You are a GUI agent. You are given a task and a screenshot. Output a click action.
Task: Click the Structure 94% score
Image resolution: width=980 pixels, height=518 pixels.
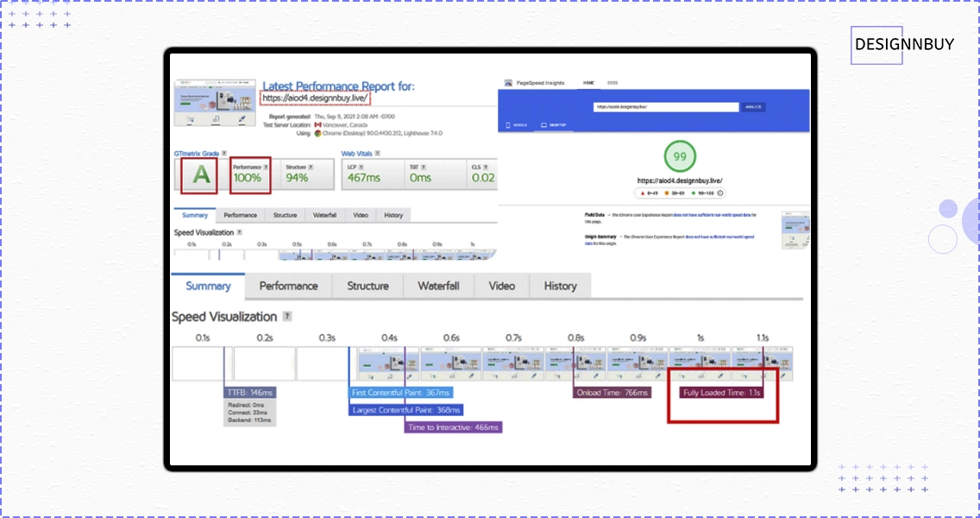click(297, 178)
